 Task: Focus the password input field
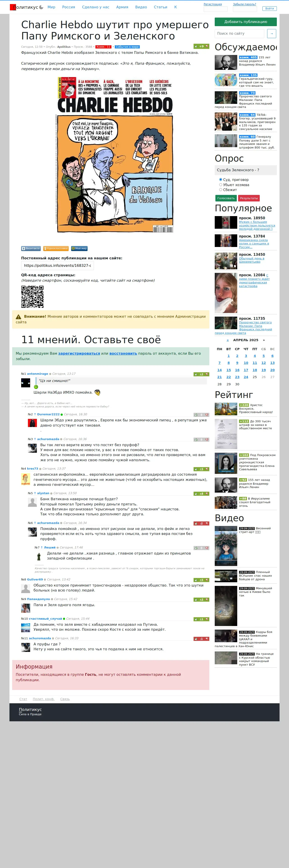pyautogui.click(x=245, y=9)
